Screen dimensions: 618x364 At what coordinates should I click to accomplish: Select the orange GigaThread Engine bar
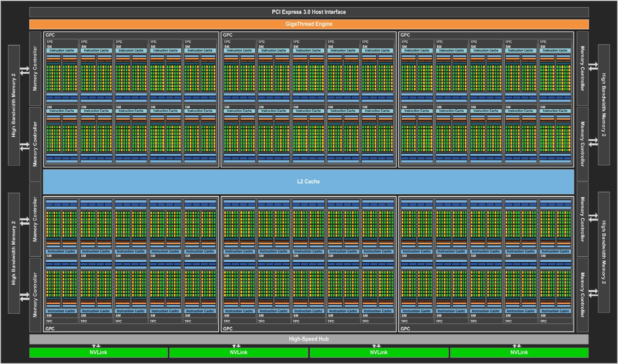309,24
